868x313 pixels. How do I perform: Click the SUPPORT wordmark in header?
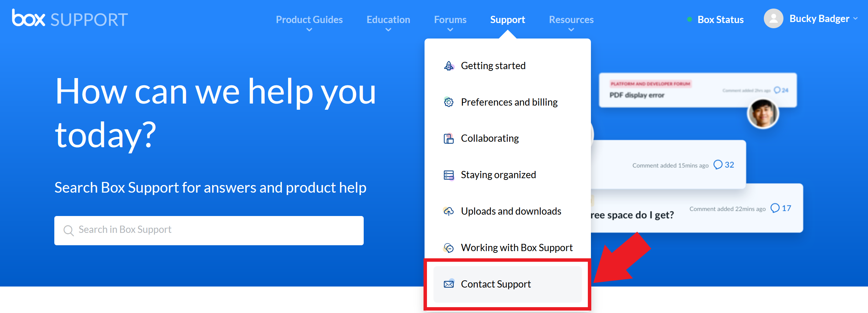point(89,20)
